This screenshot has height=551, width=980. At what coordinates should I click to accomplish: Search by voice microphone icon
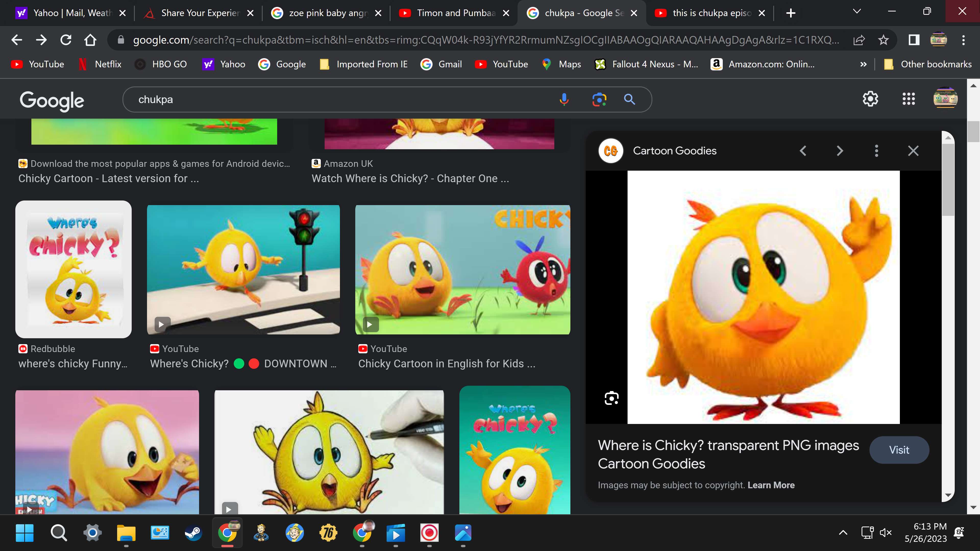point(564,100)
